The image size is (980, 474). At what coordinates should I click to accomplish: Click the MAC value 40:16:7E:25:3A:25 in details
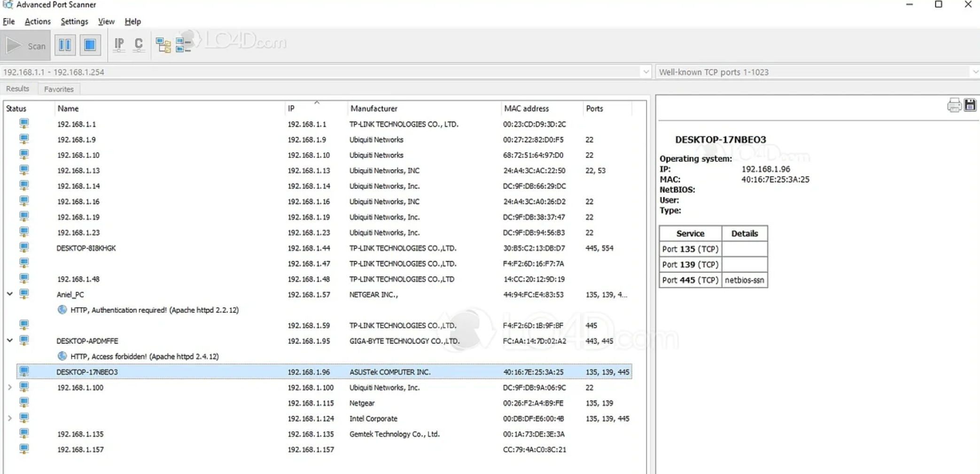(775, 179)
